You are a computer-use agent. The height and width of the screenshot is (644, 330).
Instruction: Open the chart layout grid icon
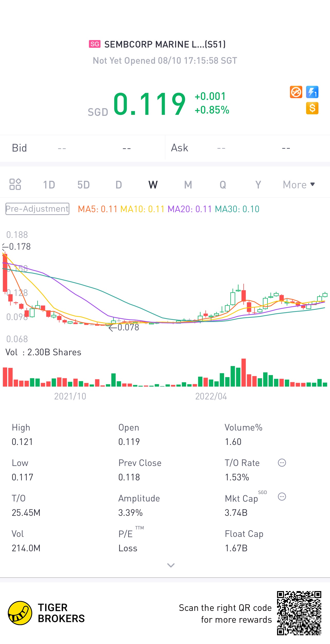(15, 184)
